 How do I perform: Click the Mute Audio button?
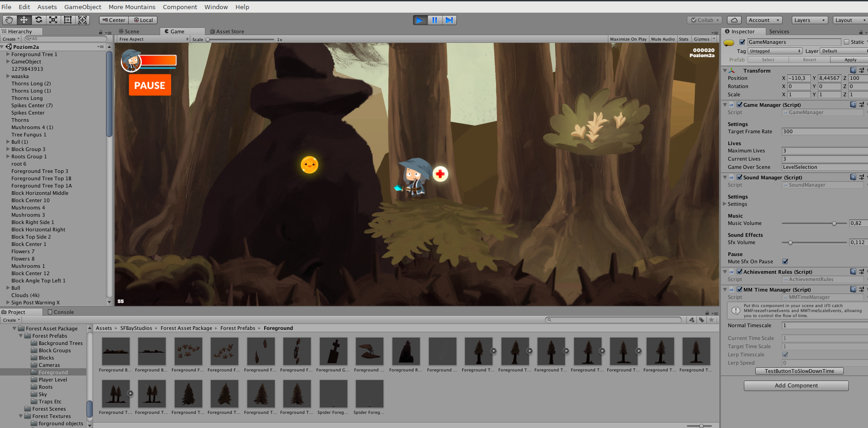[x=663, y=39]
